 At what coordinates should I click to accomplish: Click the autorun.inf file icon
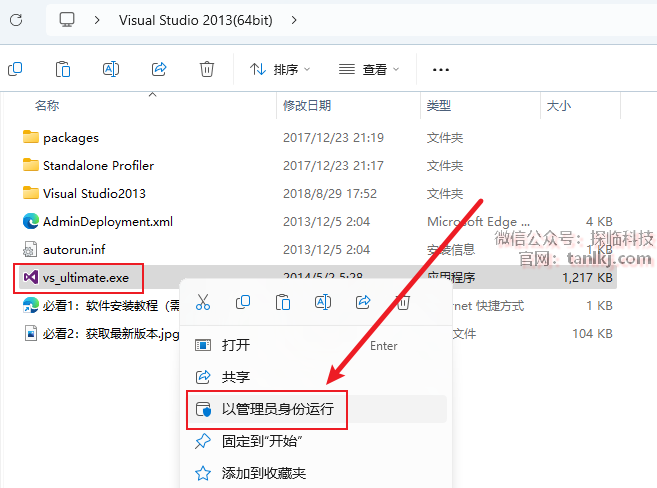click(x=30, y=249)
